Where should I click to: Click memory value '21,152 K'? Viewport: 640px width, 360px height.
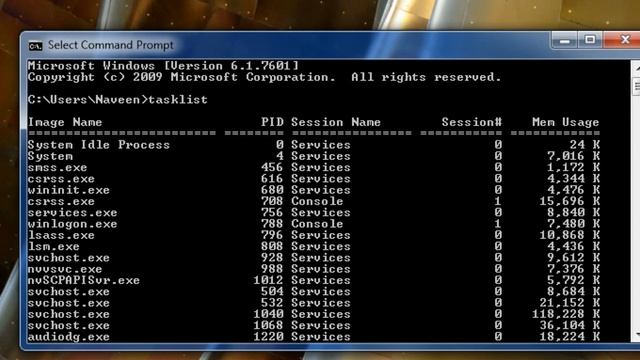pyautogui.click(x=569, y=303)
